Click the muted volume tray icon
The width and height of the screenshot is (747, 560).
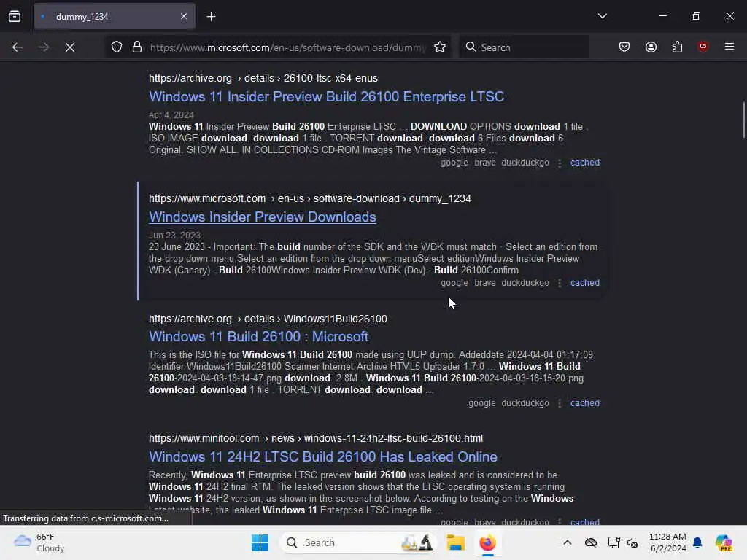tap(632, 542)
